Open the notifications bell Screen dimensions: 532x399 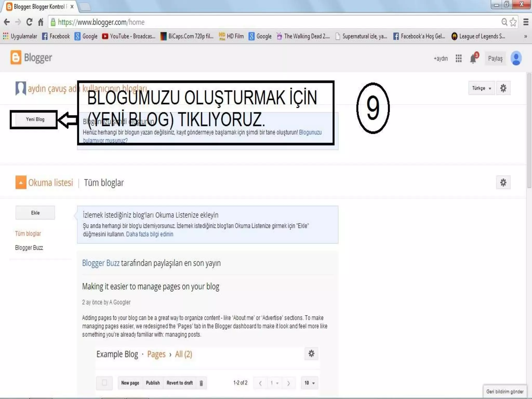click(x=473, y=58)
